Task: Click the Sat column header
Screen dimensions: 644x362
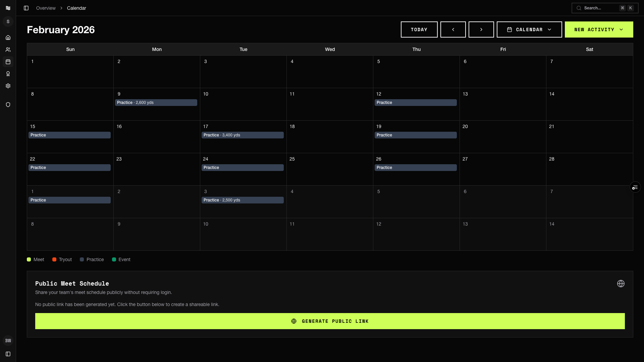Action: click(x=590, y=49)
